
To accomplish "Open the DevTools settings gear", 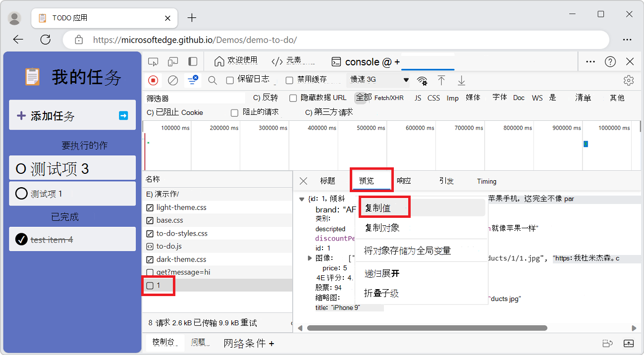I will pyautogui.click(x=628, y=80).
